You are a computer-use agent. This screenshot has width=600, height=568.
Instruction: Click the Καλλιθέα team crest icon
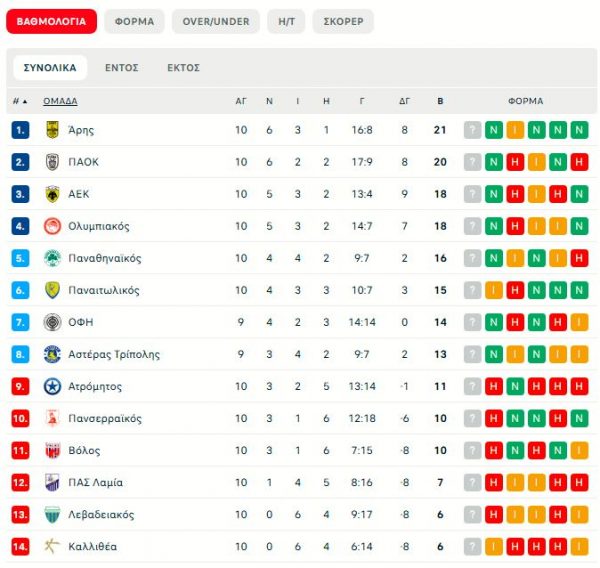pyautogui.click(x=52, y=547)
